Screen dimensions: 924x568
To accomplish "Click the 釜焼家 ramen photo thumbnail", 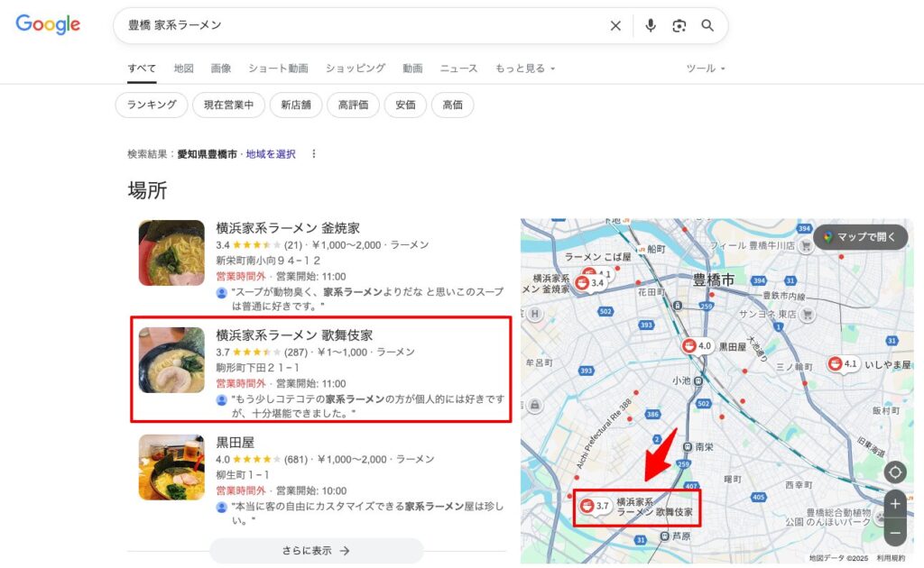I will (171, 252).
